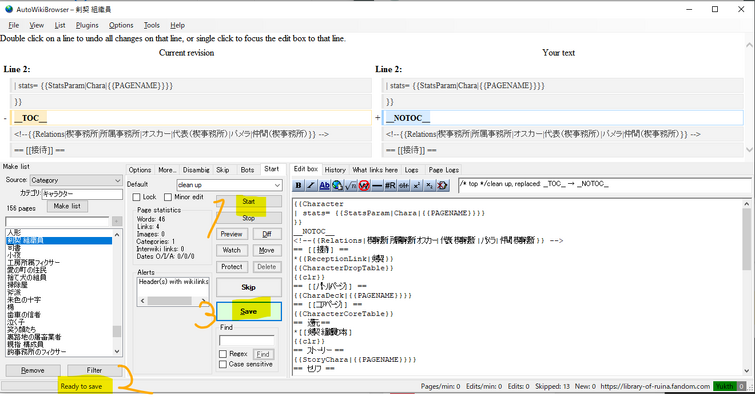Click the edit summary text field
The width and height of the screenshot is (755, 399).
[605, 185]
